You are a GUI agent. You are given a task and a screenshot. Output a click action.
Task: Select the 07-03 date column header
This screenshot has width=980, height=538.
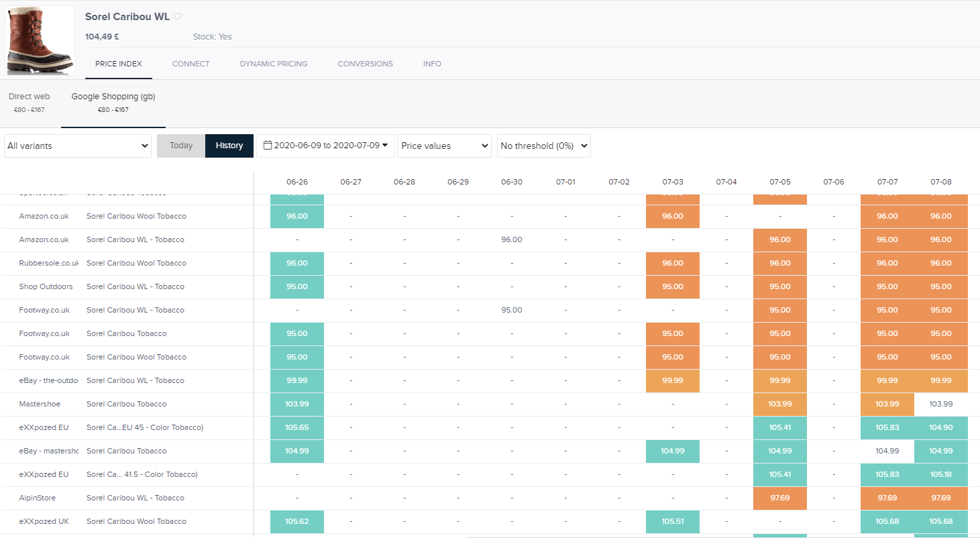(x=673, y=182)
